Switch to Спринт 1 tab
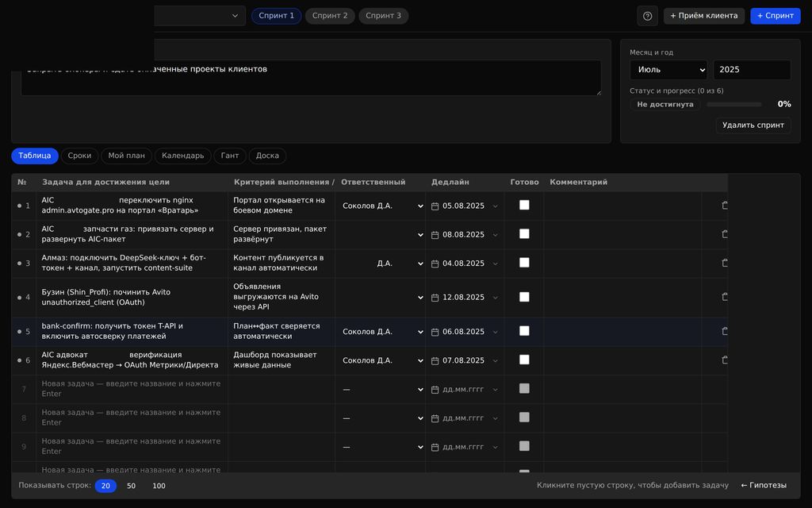Screen dimensions: 812x508 (276, 16)
